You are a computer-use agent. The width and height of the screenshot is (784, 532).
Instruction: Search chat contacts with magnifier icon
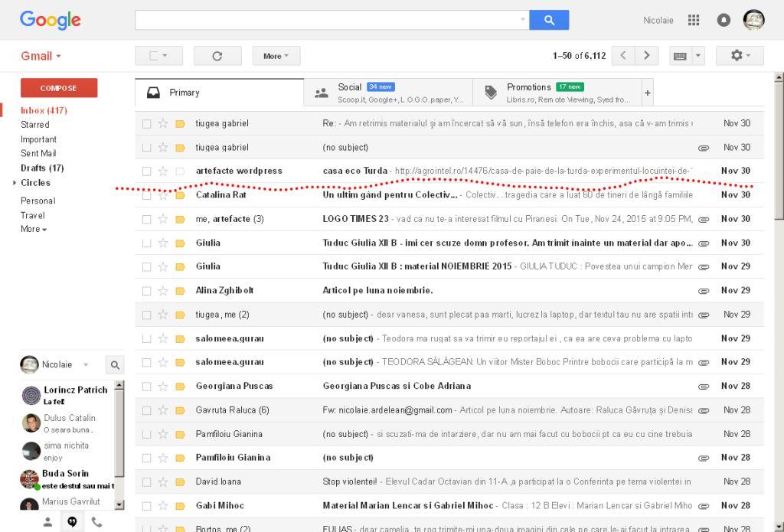(x=114, y=365)
